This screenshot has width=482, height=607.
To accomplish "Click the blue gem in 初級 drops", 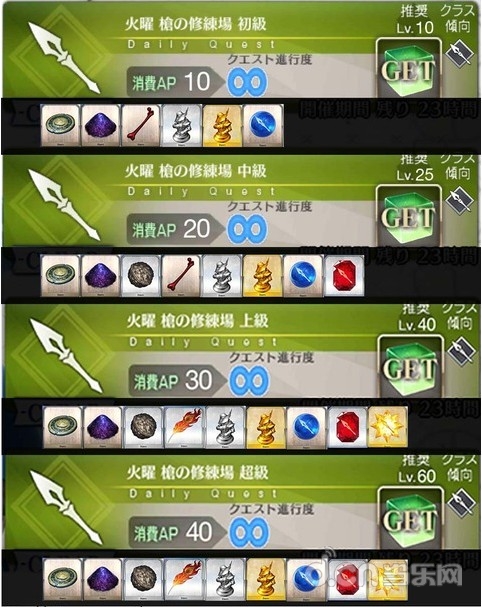I will point(262,125).
